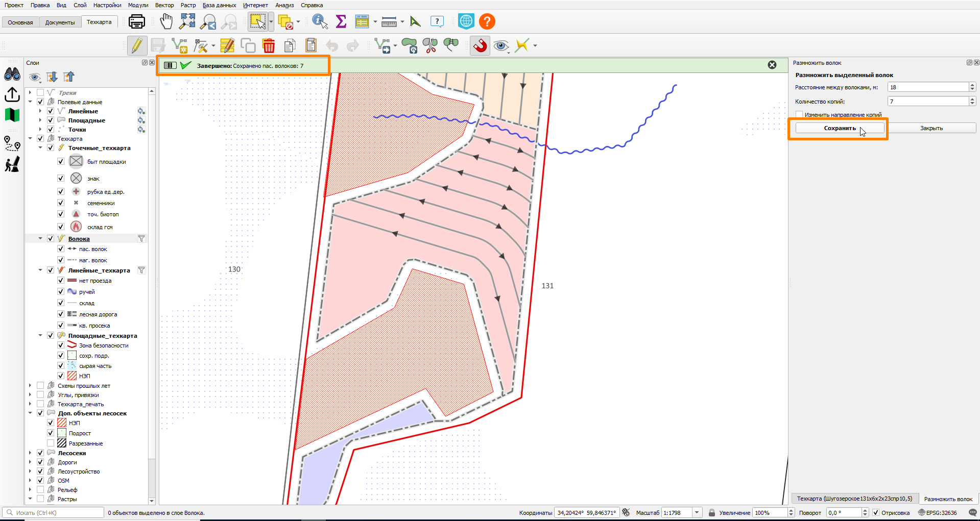
Task: Click the Print layout printer icon
Action: 137,21
